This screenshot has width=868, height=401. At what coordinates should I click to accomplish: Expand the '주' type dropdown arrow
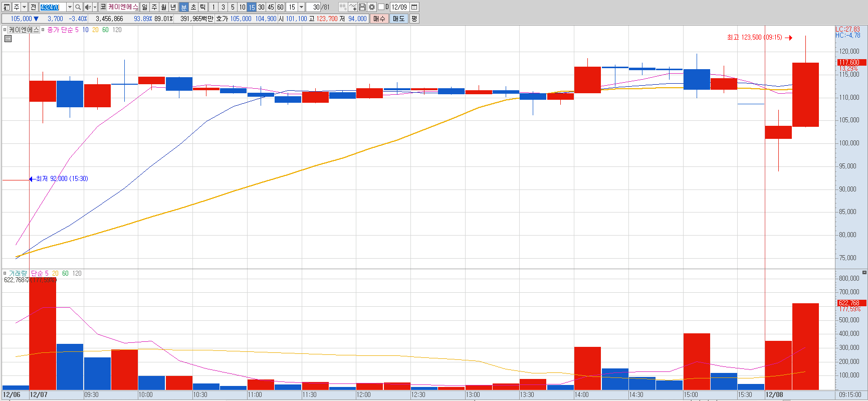24,7
